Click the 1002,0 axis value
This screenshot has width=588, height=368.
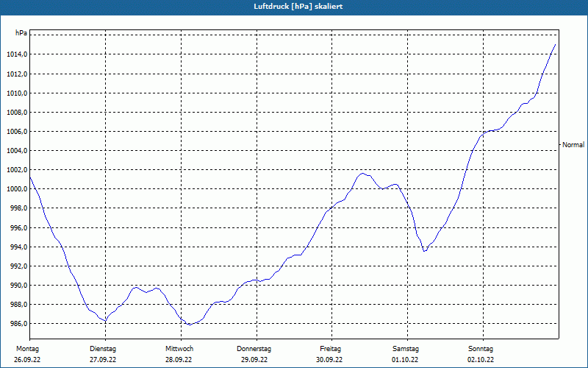click(17, 170)
